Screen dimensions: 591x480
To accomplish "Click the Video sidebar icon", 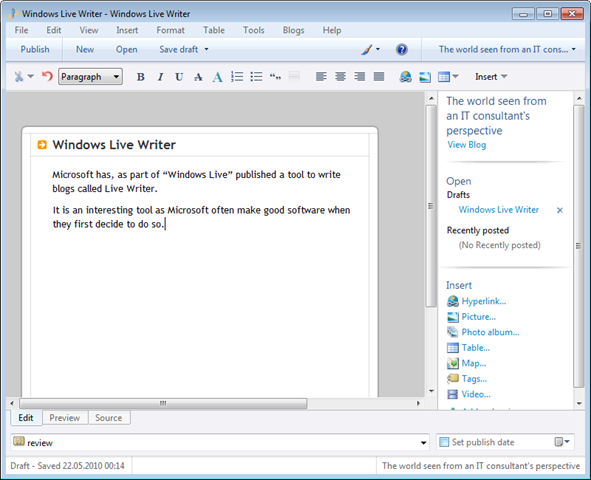I will (452, 394).
